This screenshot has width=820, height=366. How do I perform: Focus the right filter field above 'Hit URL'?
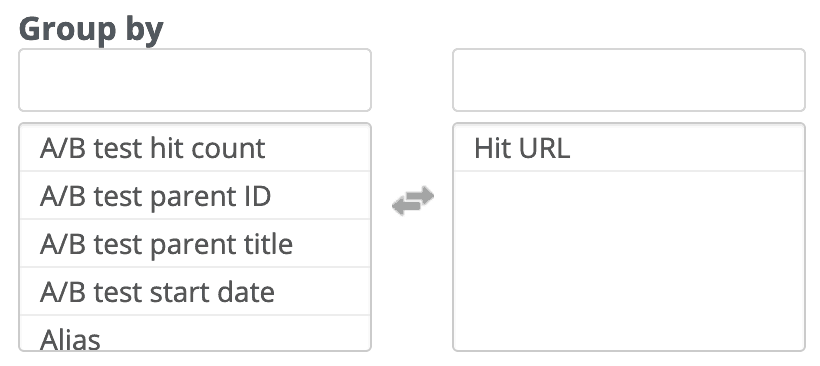click(629, 80)
